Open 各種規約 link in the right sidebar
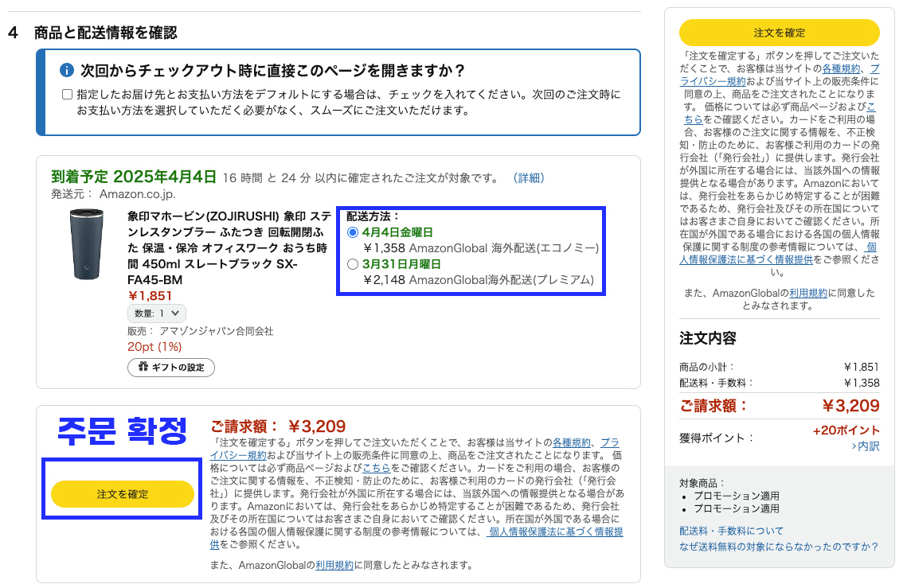 841,68
